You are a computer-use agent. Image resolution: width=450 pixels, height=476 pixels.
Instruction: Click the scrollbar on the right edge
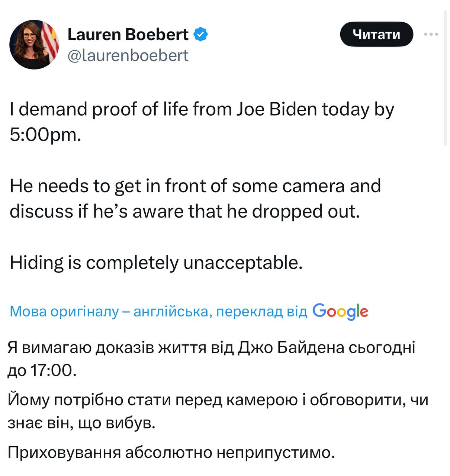[x=445, y=78]
